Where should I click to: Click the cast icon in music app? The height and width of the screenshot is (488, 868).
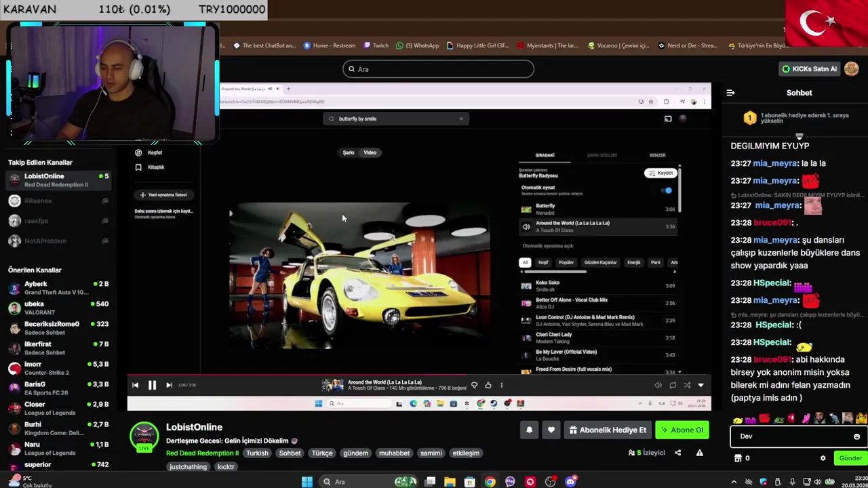[668, 119]
